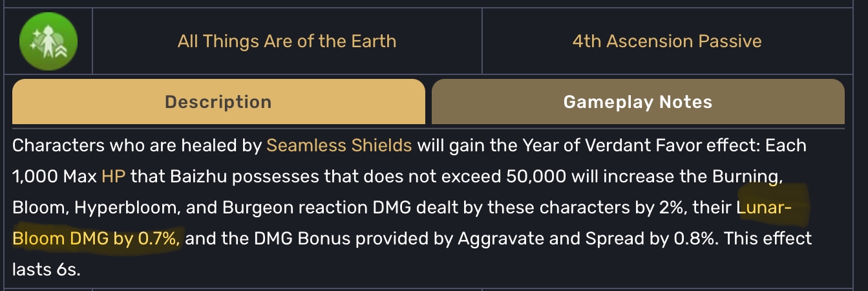Click the green Baizhu passive talent icon
The height and width of the screenshot is (291, 868).
tap(48, 41)
